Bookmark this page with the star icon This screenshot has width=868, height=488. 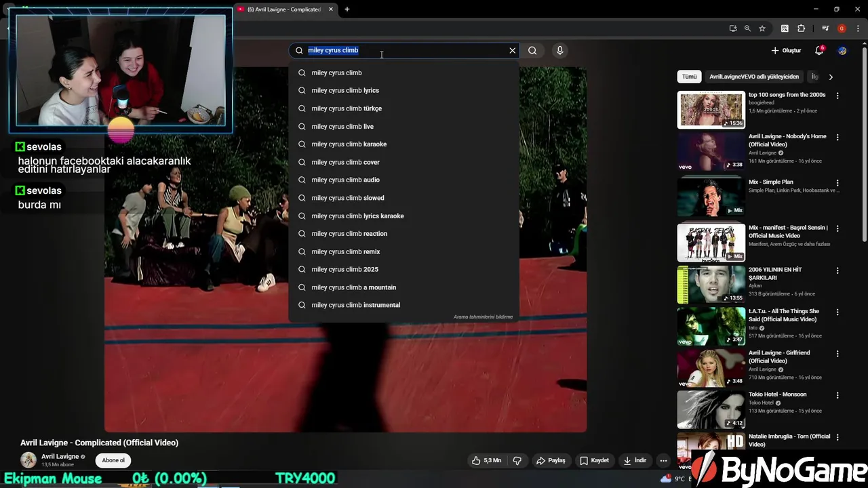762,28
